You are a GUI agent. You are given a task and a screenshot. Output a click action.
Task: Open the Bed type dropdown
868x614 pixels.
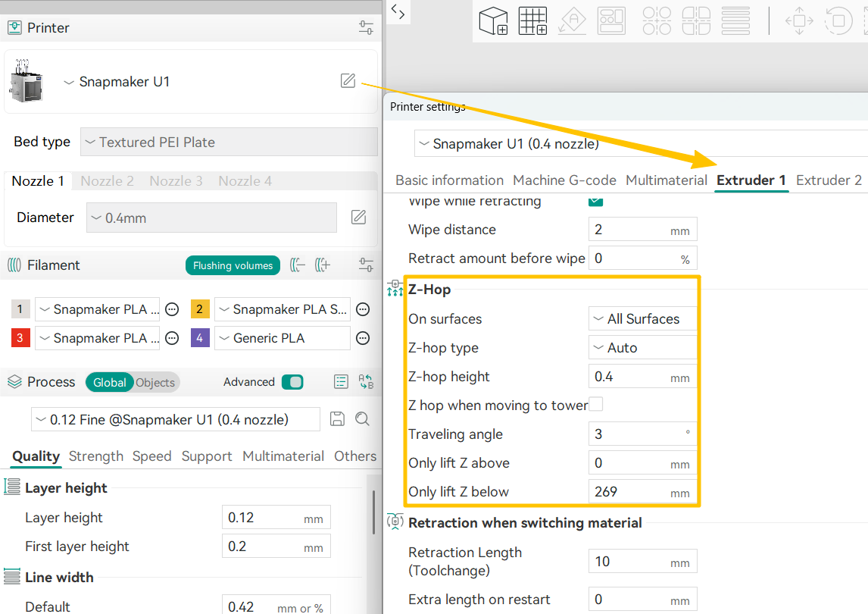tap(229, 142)
